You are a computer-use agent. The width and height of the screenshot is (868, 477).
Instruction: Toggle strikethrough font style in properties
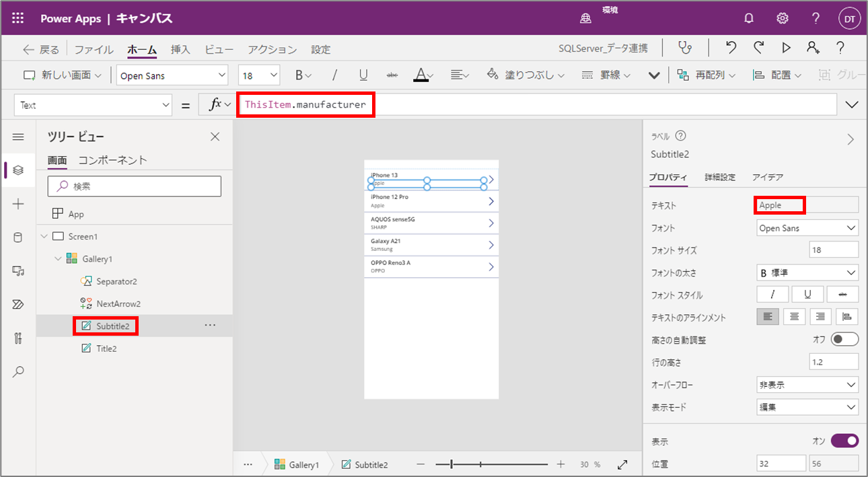(843, 294)
